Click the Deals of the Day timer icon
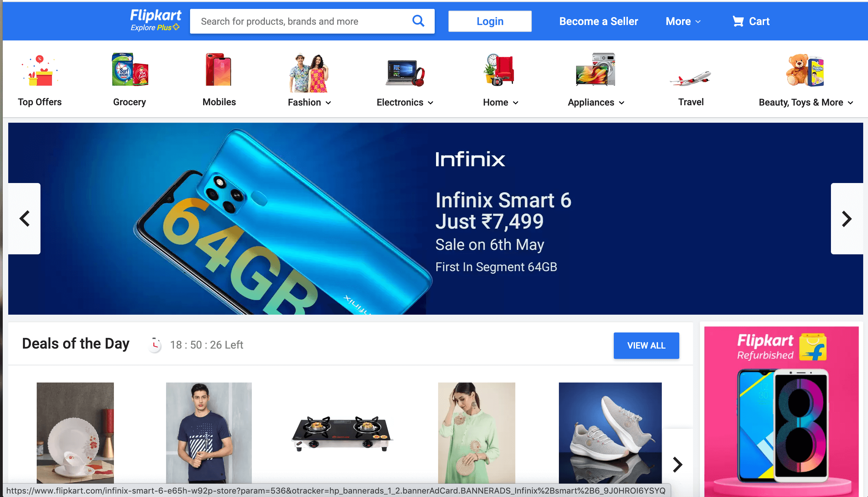Viewport: 868px width, 497px height. click(155, 344)
